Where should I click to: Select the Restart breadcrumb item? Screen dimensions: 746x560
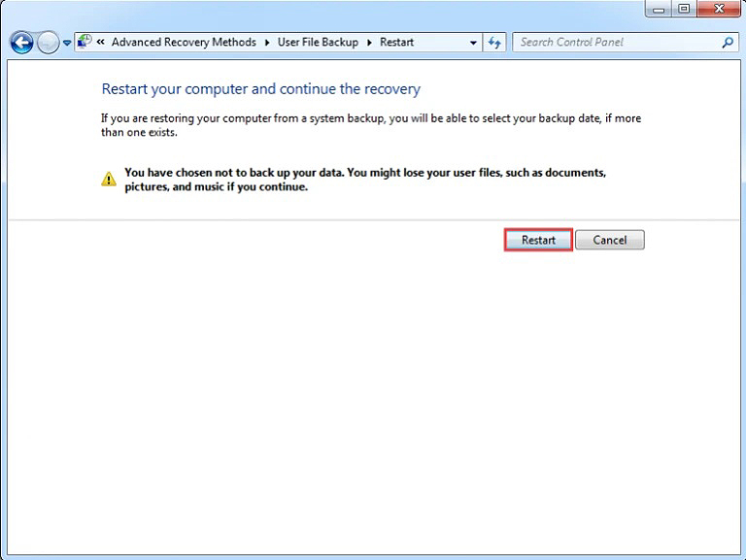pyautogui.click(x=396, y=42)
